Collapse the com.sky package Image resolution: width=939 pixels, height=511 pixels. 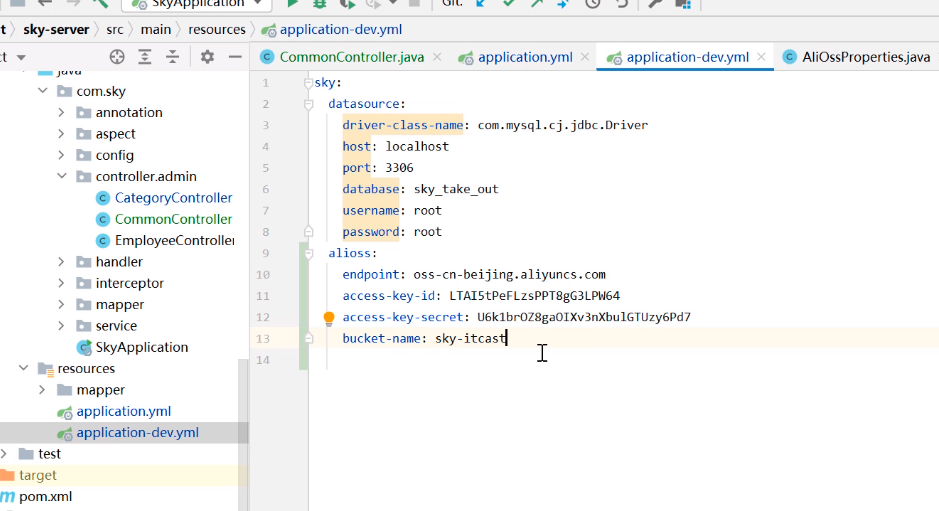tap(43, 91)
